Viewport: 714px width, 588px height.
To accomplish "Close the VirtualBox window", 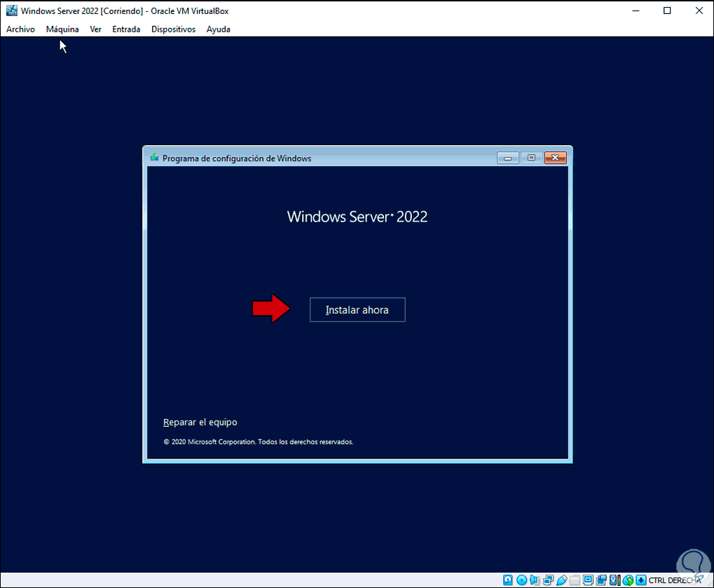I will pyautogui.click(x=699, y=11).
